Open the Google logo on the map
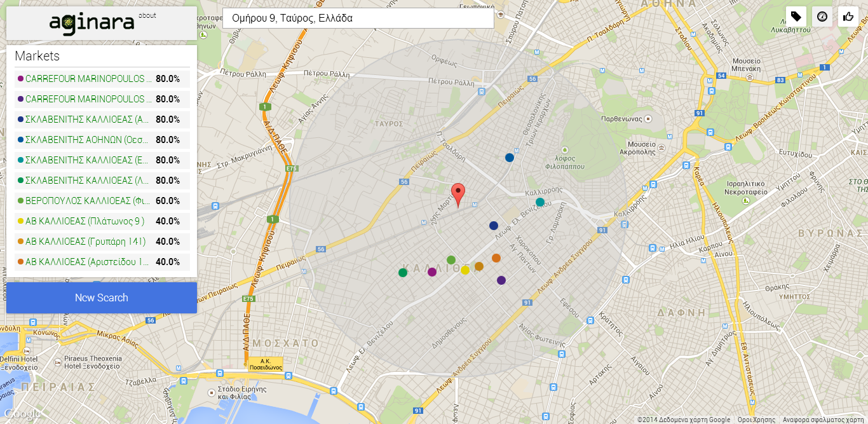Screen dimensions: 868x424 22,414
